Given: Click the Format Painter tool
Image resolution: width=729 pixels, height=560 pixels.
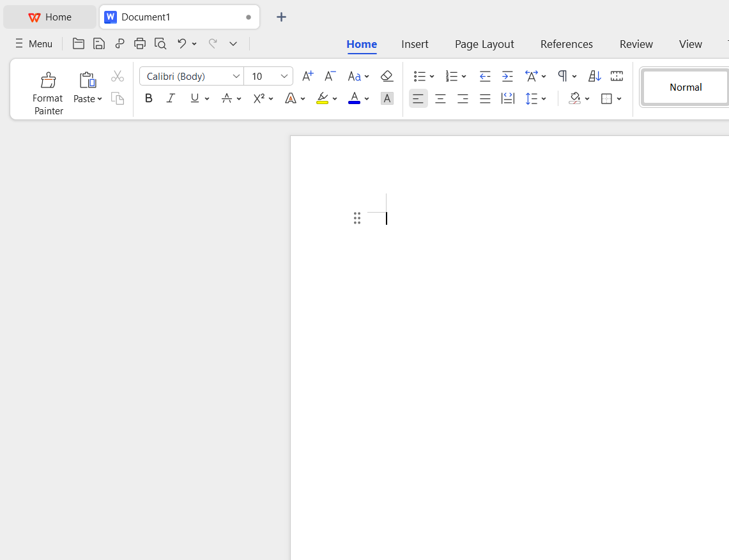Looking at the screenshot, I should (48, 93).
